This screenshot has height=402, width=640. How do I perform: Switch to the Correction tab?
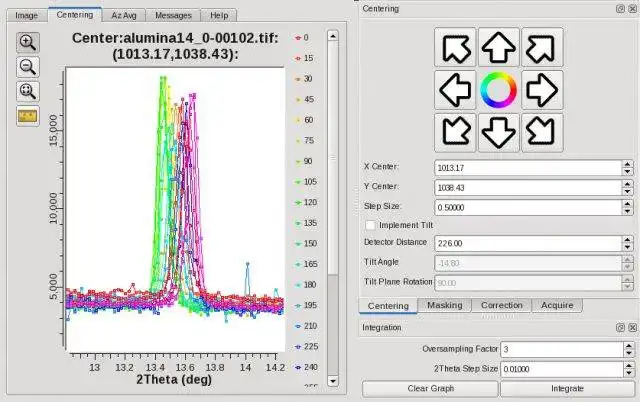pyautogui.click(x=502, y=305)
